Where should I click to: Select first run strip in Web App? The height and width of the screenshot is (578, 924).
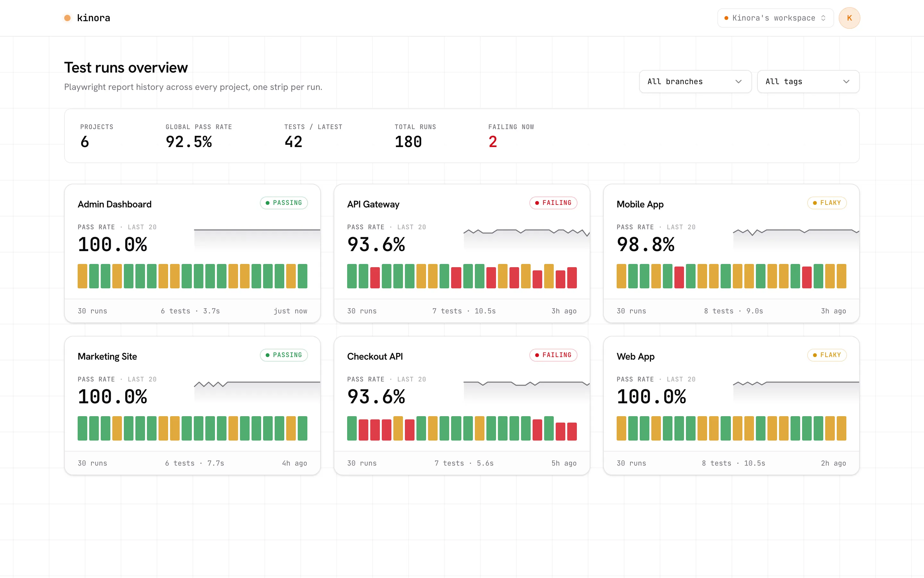click(x=621, y=428)
